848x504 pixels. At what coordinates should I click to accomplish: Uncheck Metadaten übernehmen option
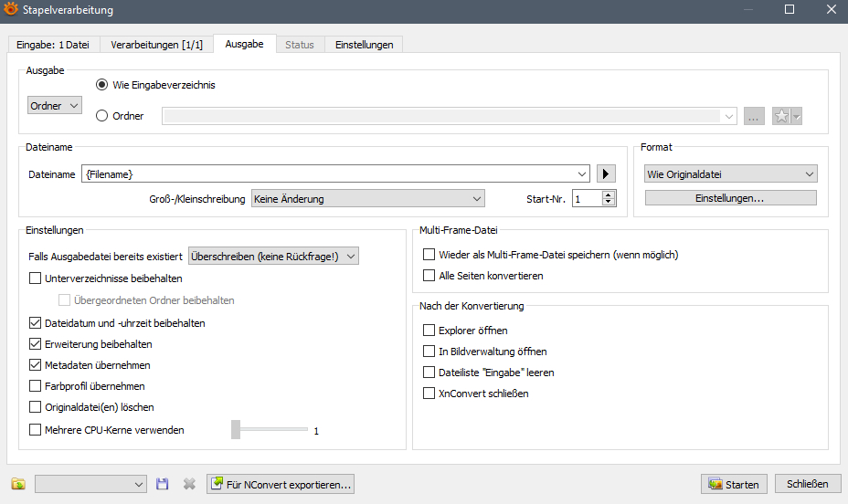[36, 365]
